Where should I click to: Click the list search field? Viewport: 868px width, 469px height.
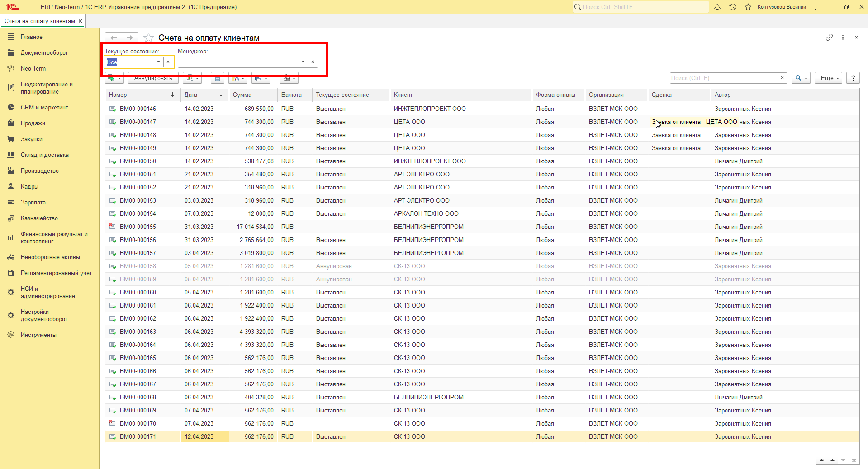pos(724,78)
